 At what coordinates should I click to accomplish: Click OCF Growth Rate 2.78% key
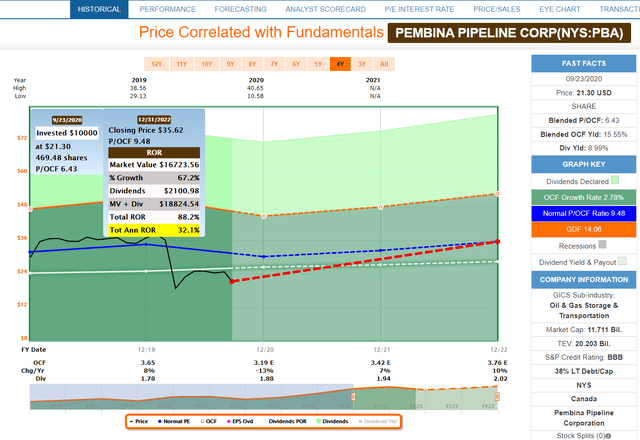click(x=584, y=198)
